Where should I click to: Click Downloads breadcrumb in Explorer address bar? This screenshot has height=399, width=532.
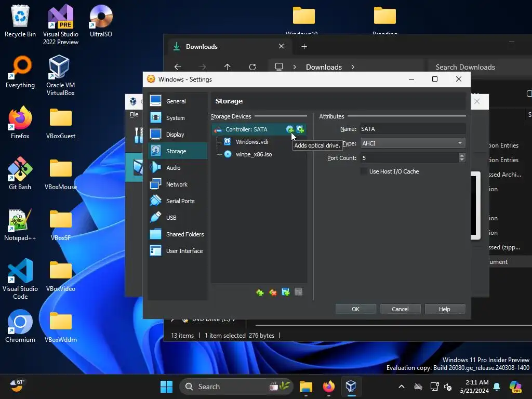click(x=324, y=67)
